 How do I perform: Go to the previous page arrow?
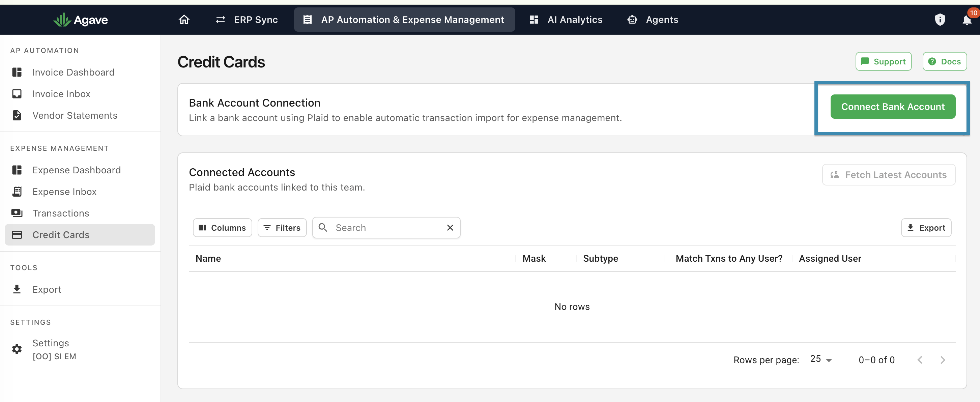pyautogui.click(x=920, y=360)
